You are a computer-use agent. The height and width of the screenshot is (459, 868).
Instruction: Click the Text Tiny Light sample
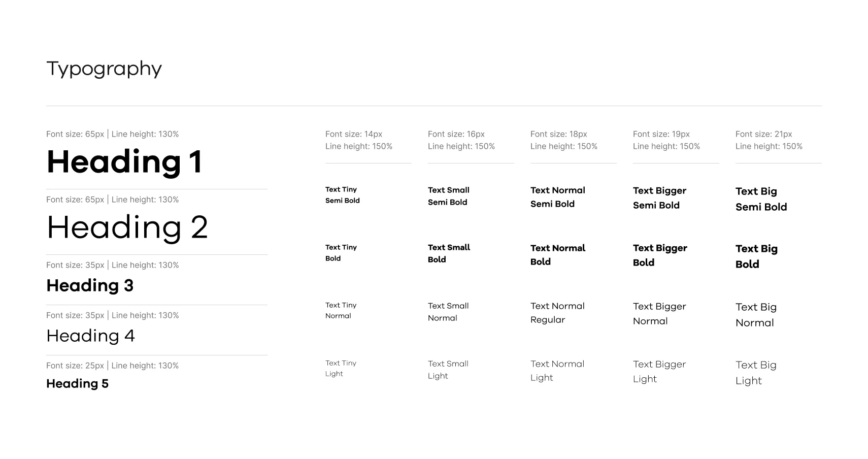(x=340, y=368)
